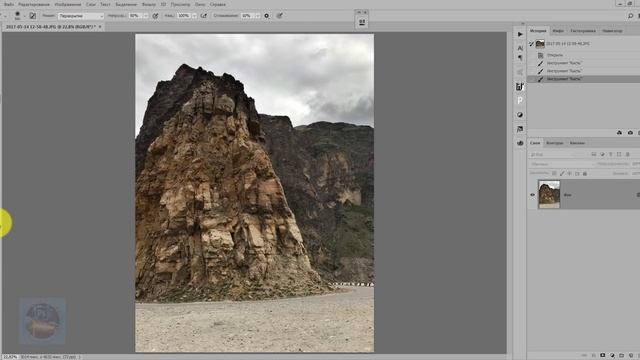Set history brush source on snapshot
640x360 pixels.
coord(531,44)
